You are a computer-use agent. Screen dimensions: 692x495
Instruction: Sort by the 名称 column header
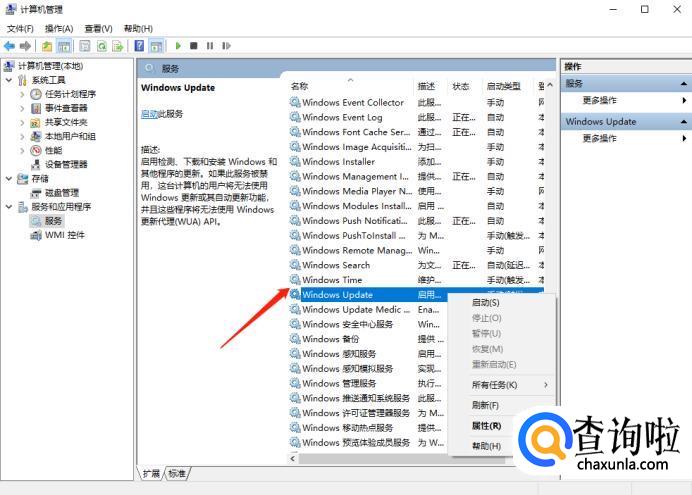pyautogui.click(x=300, y=86)
